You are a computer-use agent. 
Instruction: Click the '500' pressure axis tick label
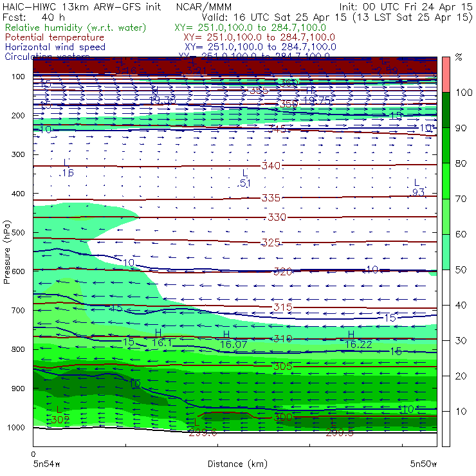coord(18,233)
